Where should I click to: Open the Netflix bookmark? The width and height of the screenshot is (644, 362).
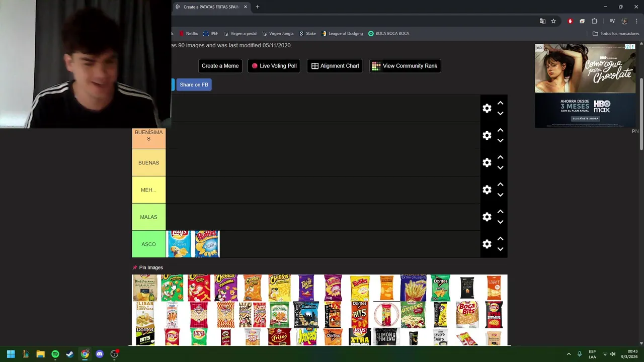[189, 34]
